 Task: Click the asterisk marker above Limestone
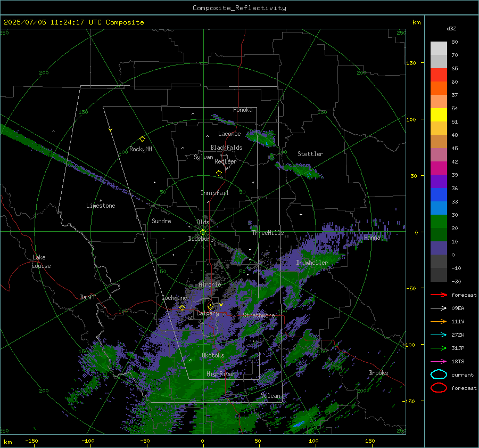click(101, 201)
